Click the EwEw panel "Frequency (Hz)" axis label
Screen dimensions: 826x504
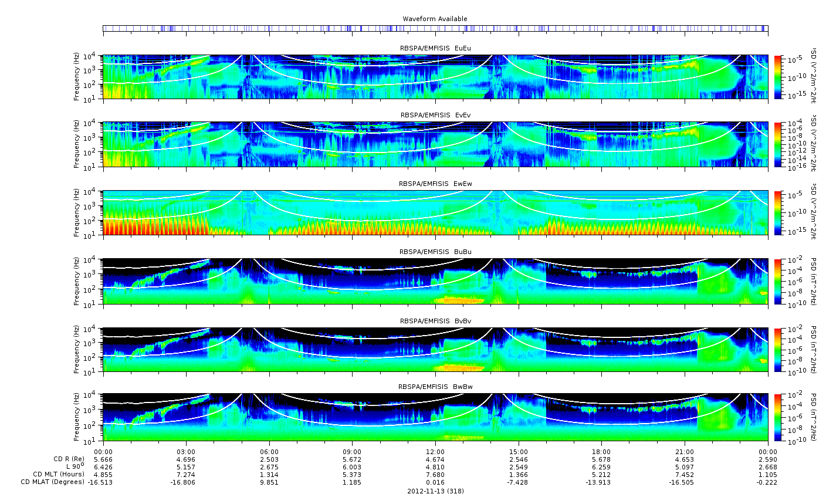coord(77,212)
